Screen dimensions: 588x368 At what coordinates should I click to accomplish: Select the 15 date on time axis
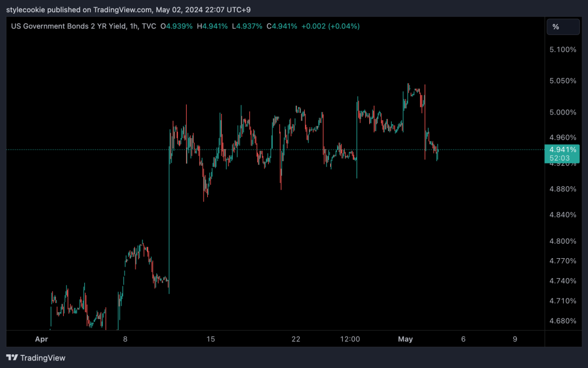(211, 339)
